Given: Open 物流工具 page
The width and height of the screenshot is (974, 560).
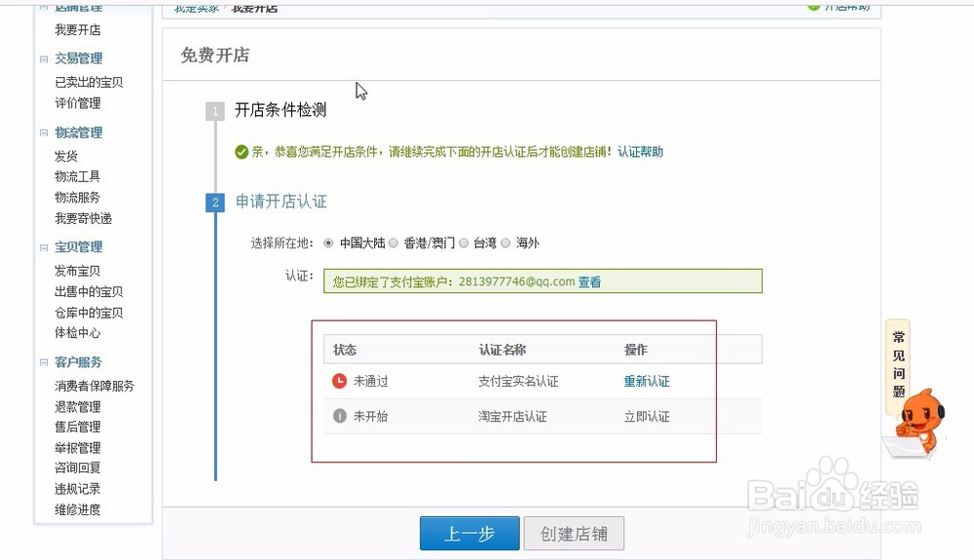Looking at the screenshot, I should [x=78, y=176].
